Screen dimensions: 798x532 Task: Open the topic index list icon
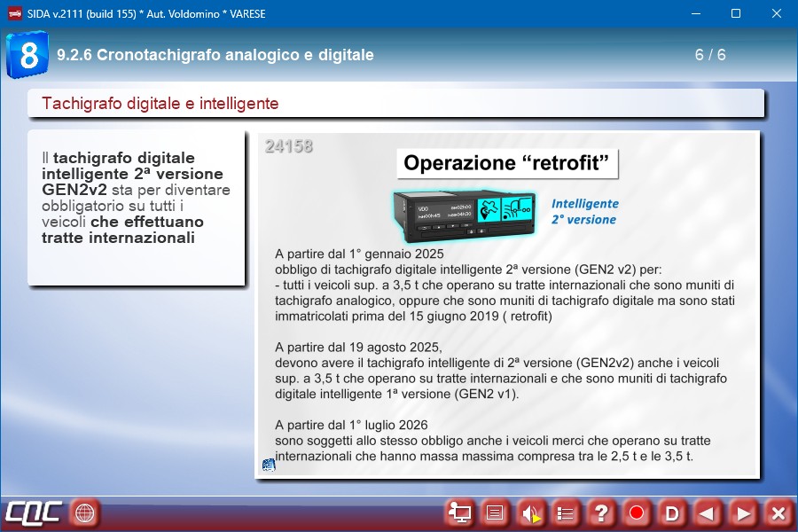tap(566, 512)
